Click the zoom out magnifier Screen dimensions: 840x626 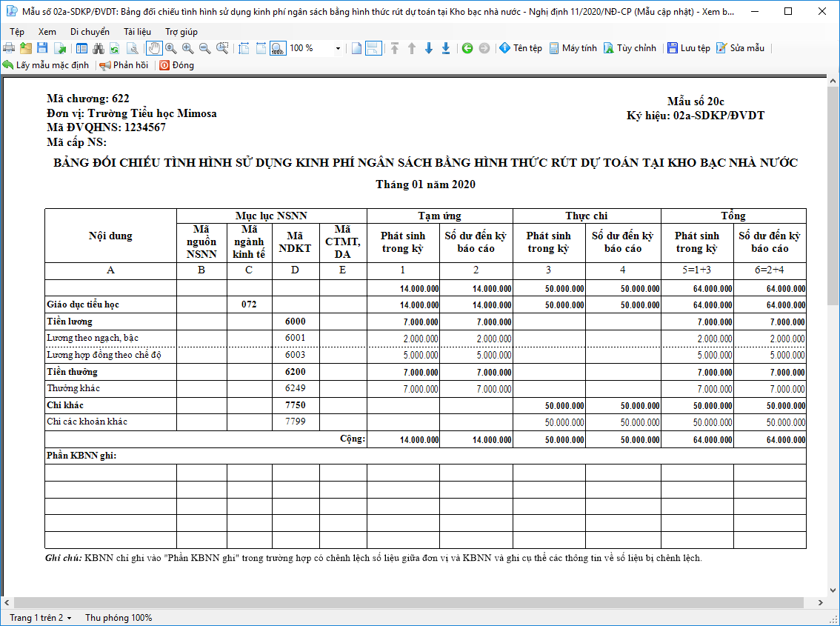tap(204, 48)
